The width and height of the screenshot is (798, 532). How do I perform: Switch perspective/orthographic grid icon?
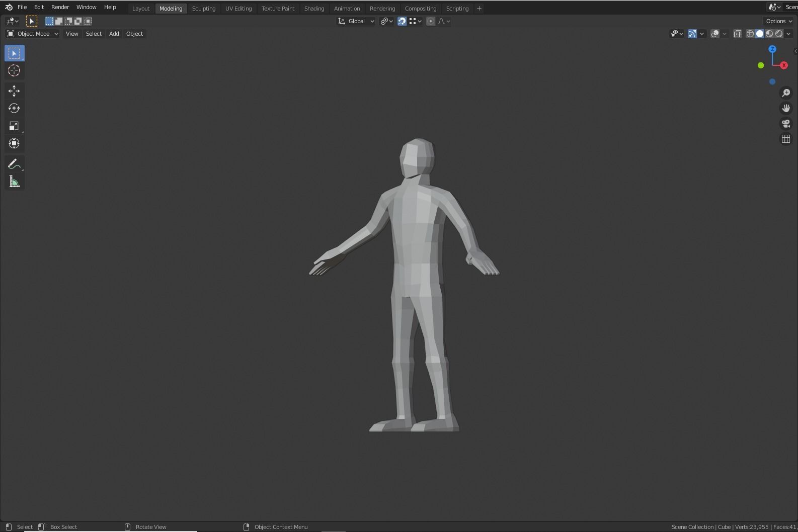click(786, 139)
